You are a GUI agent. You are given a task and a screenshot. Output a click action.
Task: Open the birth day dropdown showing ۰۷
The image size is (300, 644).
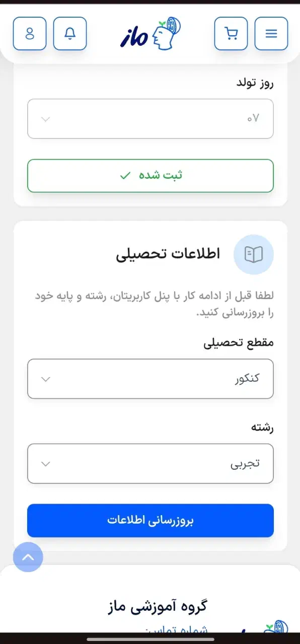[x=150, y=119]
